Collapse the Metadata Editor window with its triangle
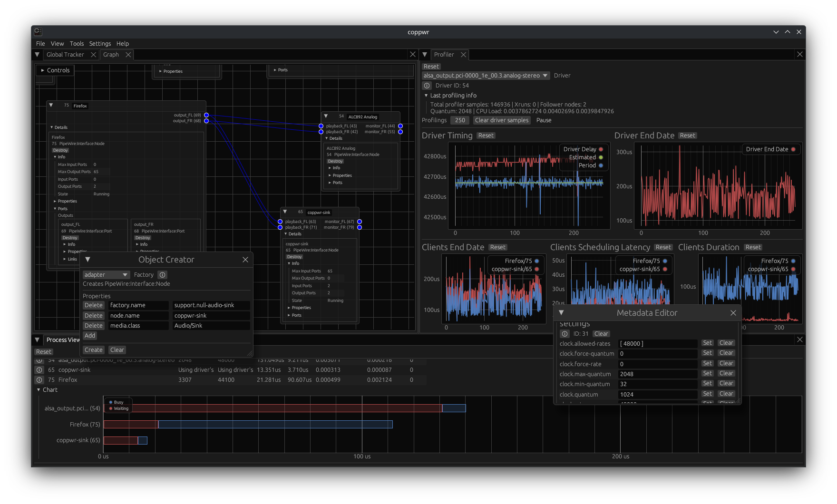837x504 pixels. click(x=561, y=313)
